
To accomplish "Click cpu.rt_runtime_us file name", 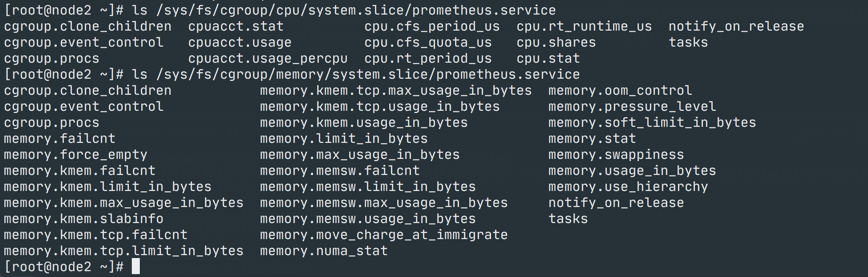I will click(584, 26).
